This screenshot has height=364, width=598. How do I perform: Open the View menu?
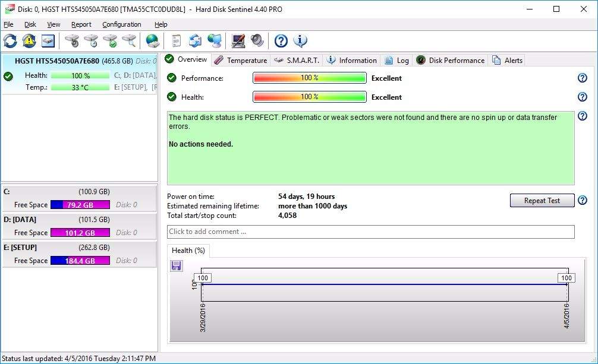tap(53, 24)
